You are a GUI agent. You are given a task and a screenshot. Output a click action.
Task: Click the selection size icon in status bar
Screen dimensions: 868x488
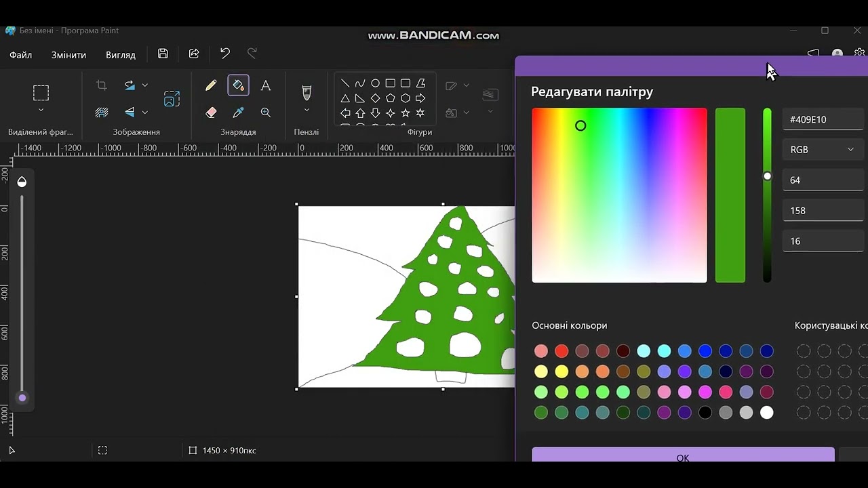(102, 450)
